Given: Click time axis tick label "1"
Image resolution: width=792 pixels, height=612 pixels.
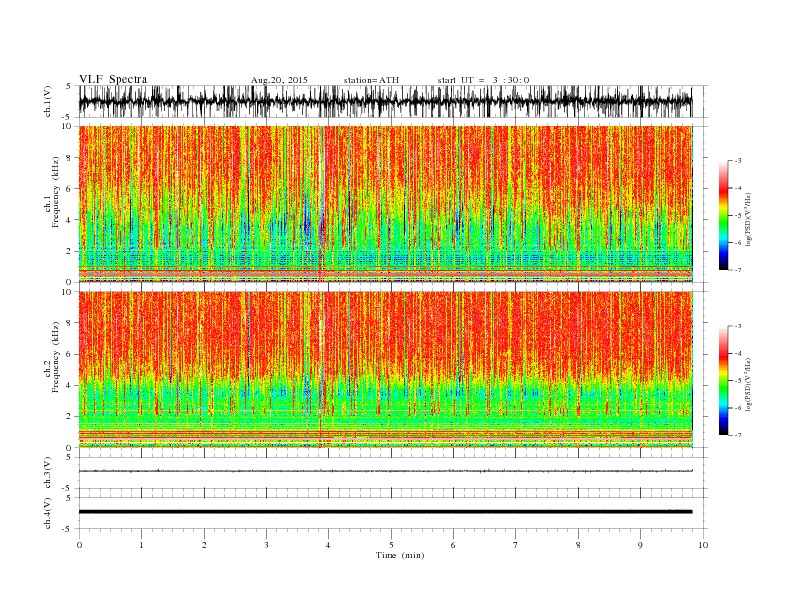Looking at the screenshot, I should point(142,545).
